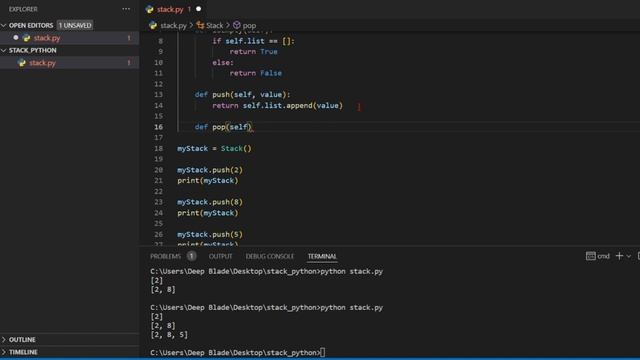The width and height of the screenshot is (640, 360).
Task: Click the Python file icon in STACK_PYTHON row
Action: [22, 63]
